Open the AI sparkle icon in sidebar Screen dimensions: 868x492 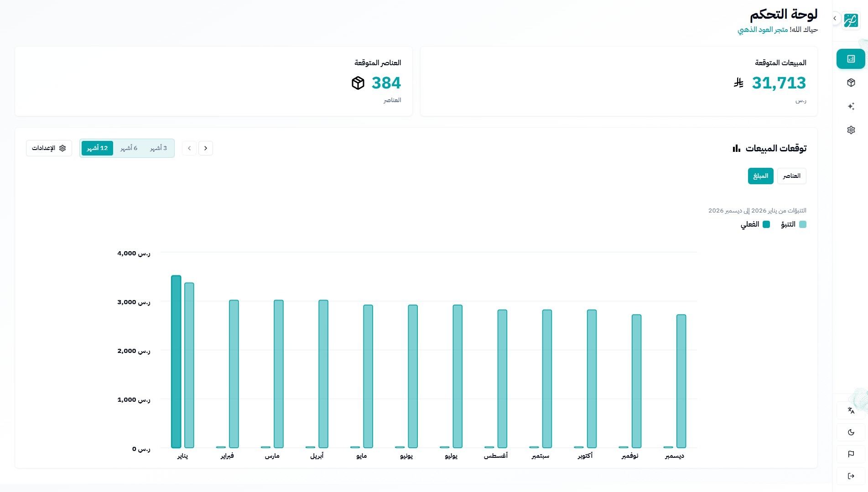pos(851,106)
